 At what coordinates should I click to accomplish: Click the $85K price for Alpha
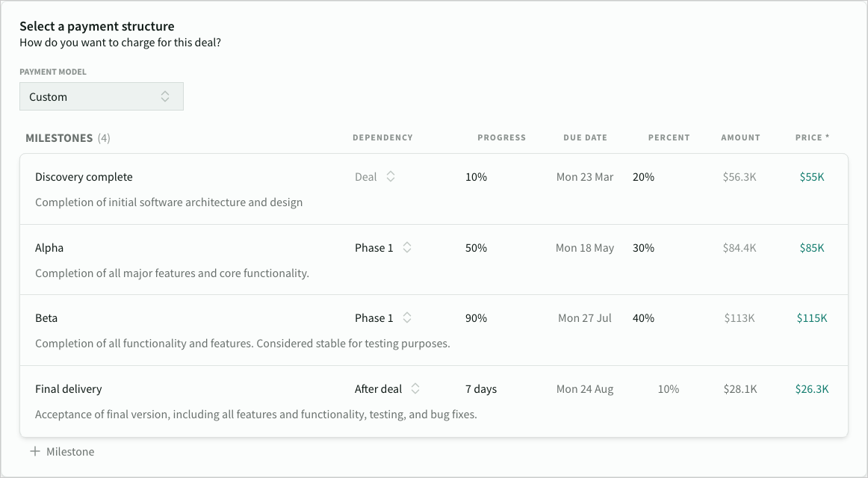pos(812,248)
